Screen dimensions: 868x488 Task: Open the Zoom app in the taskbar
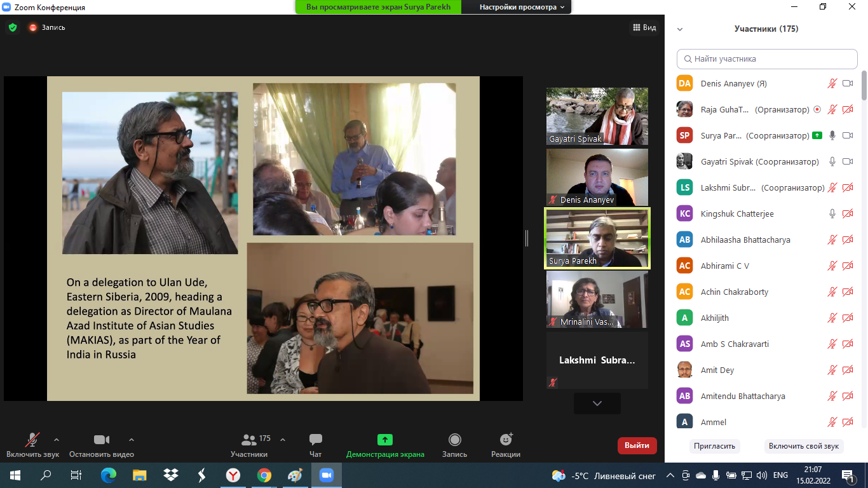pos(327,475)
